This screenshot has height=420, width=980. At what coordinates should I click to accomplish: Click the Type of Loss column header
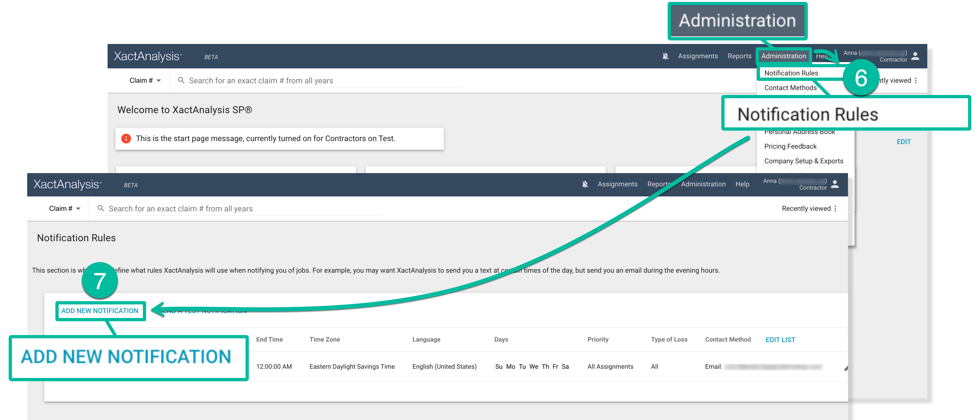pos(669,339)
